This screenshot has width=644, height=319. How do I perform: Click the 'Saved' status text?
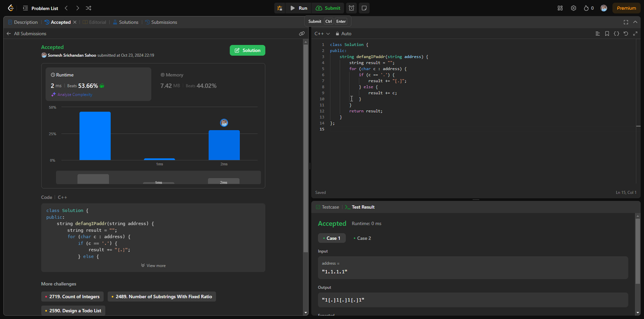pyautogui.click(x=320, y=192)
